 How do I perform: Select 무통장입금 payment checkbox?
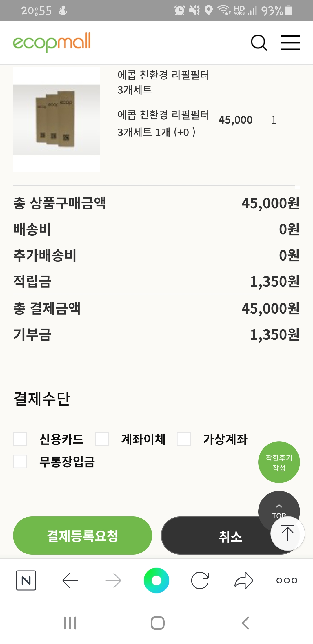pos(20,462)
